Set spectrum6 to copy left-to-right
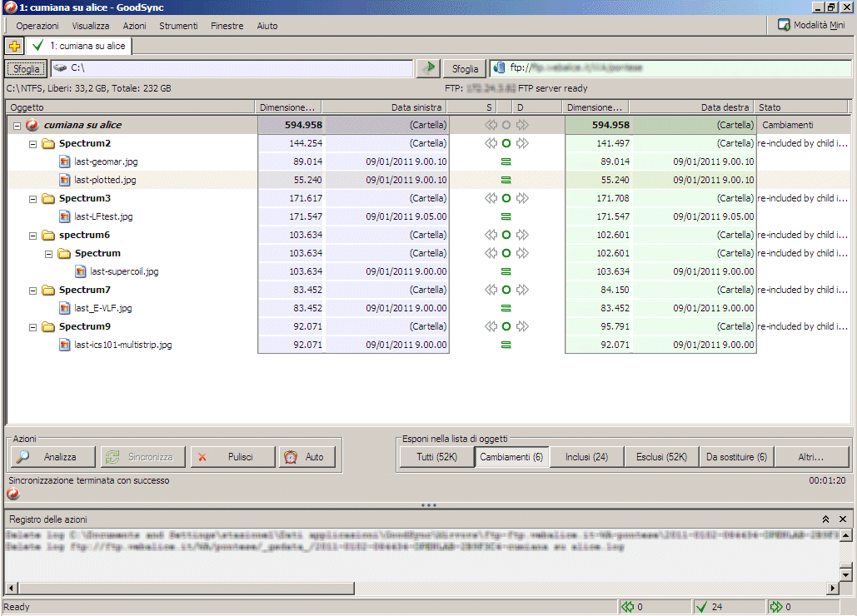The width and height of the screenshot is (857, 616). 522,235
